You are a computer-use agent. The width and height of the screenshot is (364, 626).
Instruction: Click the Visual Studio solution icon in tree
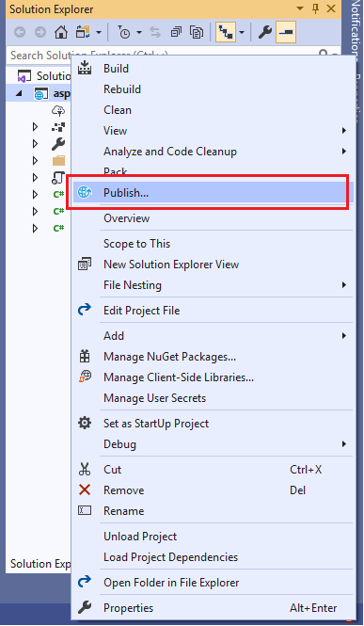tap(24, 76)
